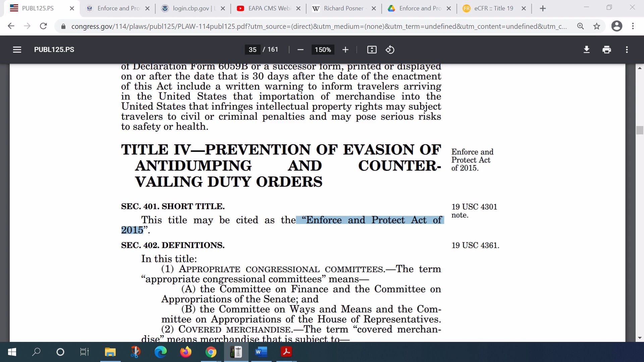Launch Word from the taskbar
644x362 pixels.
[261, 352]
